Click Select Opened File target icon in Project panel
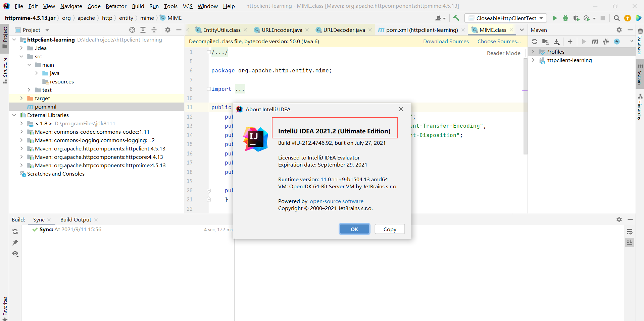 [x=132, y=30]
